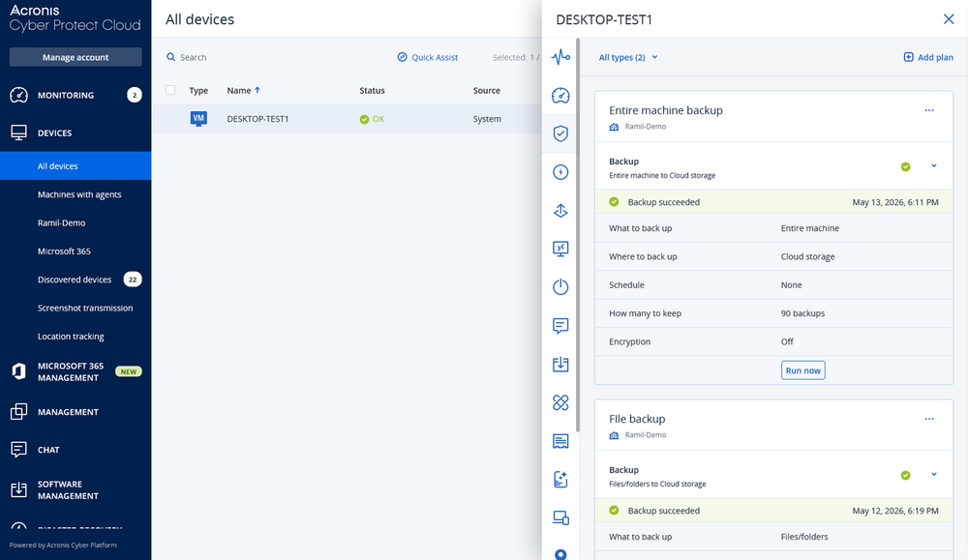
Task: Close the DESKTOP-TEST1 details panel
Action: 949,19
